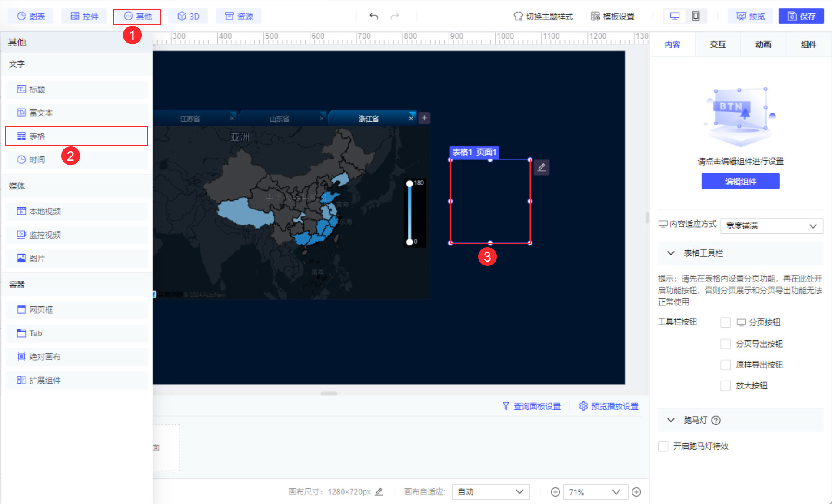The height and width of the screenshot is (504, 832).
Task: Add a 标题 title component
Action: click(77, 90)
